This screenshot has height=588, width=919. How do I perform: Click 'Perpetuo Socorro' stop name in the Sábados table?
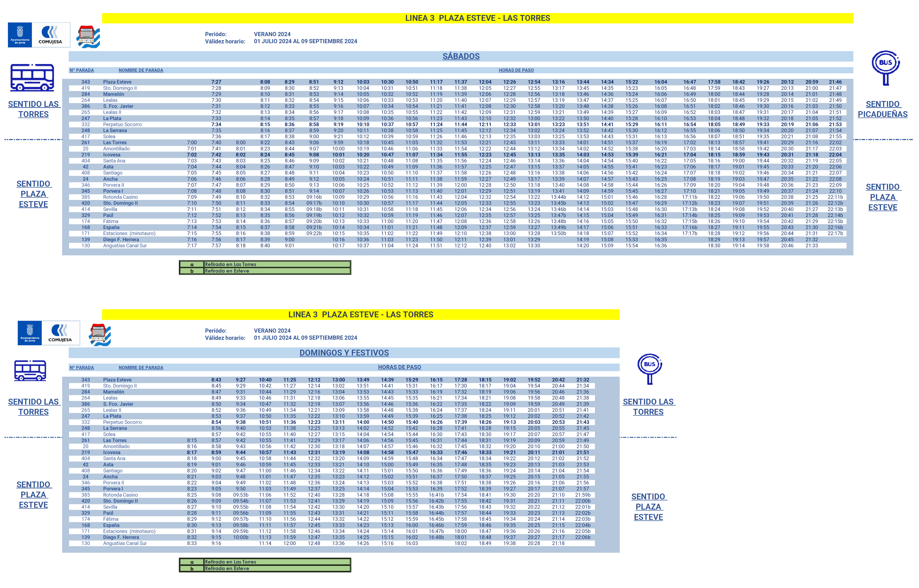[x=122, y=124]
